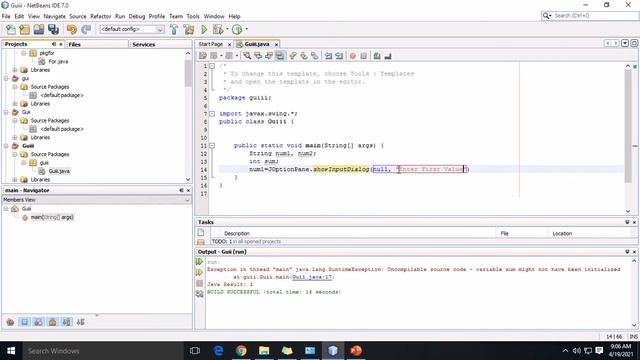Open the File menu
Viewport: 640px width, 360px height.
(6, 16)
